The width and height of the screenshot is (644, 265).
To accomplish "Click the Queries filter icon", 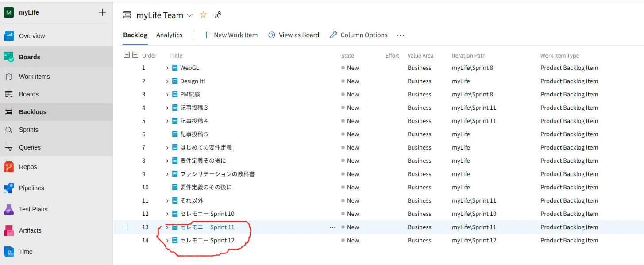I will (x=8, y=147).
